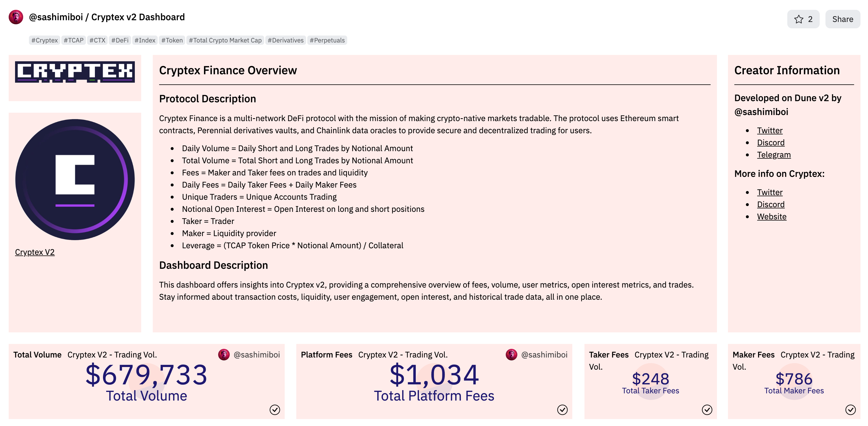Click the $248 Total Taker Fees value
Viewport: 868px width, 426px height.
tap(650, 379)
